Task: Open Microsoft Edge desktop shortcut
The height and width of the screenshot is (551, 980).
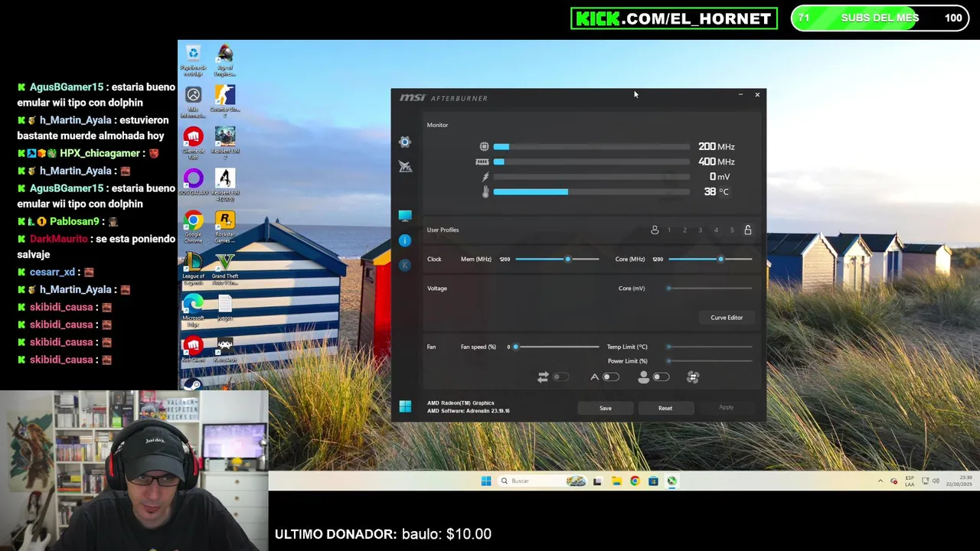Action: (193, 311)
